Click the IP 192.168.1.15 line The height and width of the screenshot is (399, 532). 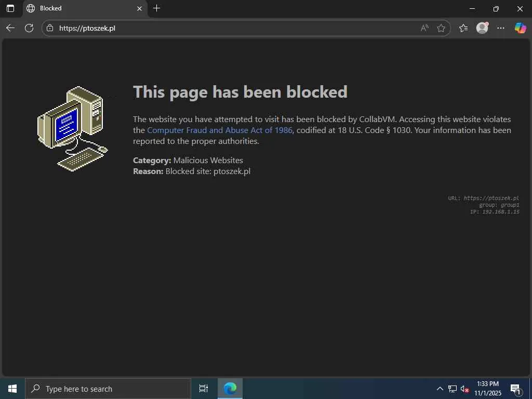495,212
